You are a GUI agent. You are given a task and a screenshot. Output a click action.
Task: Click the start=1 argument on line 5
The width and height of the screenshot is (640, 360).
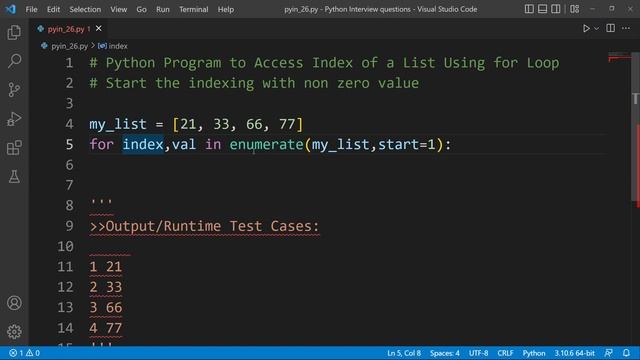(407, 144)
